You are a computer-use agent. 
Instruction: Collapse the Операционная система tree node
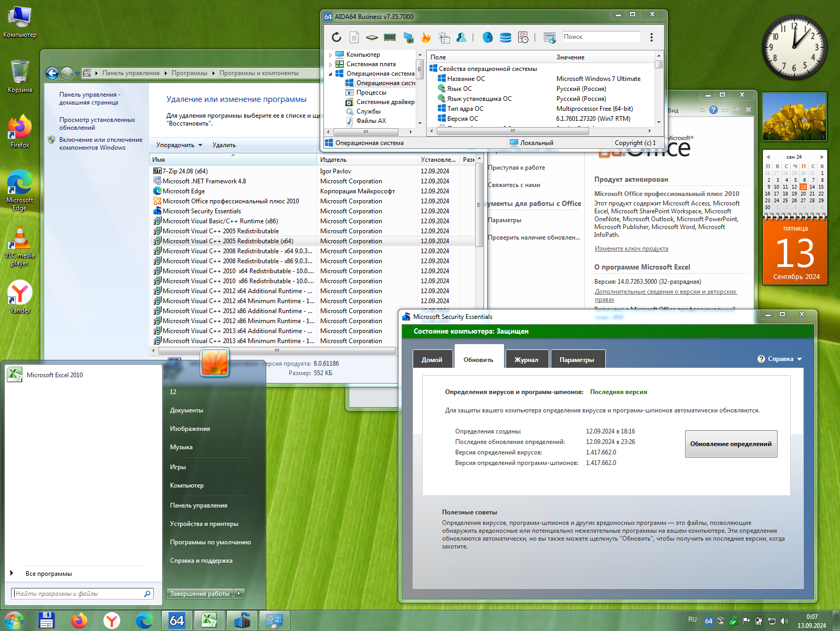coord(330,74)
